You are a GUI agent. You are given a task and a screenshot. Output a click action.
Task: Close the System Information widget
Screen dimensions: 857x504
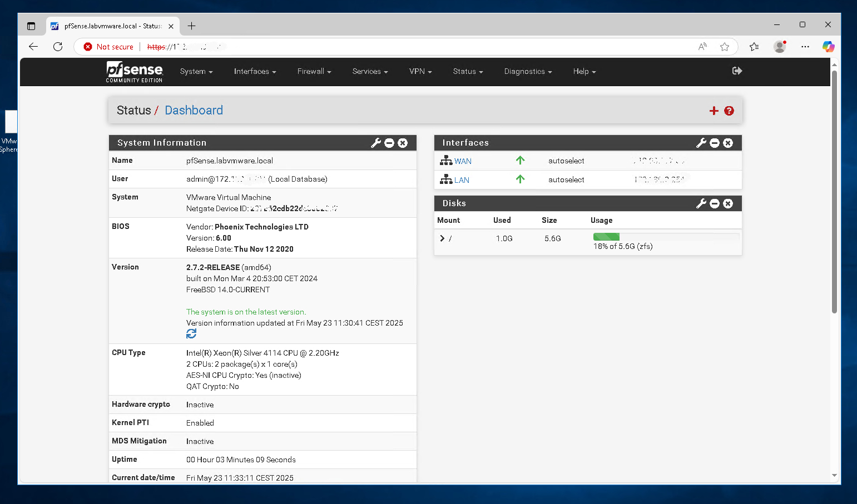coord(403,143)
